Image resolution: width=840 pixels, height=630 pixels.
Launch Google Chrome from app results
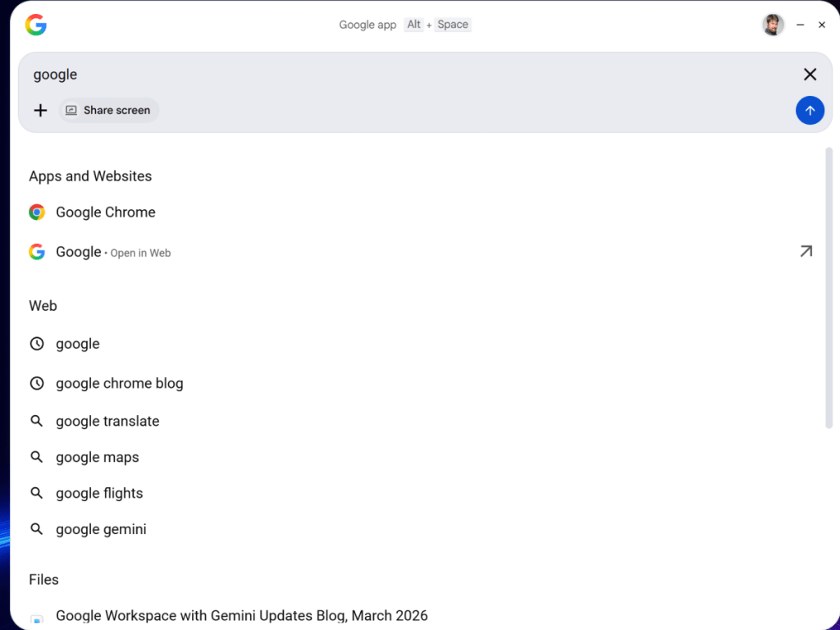105,212
